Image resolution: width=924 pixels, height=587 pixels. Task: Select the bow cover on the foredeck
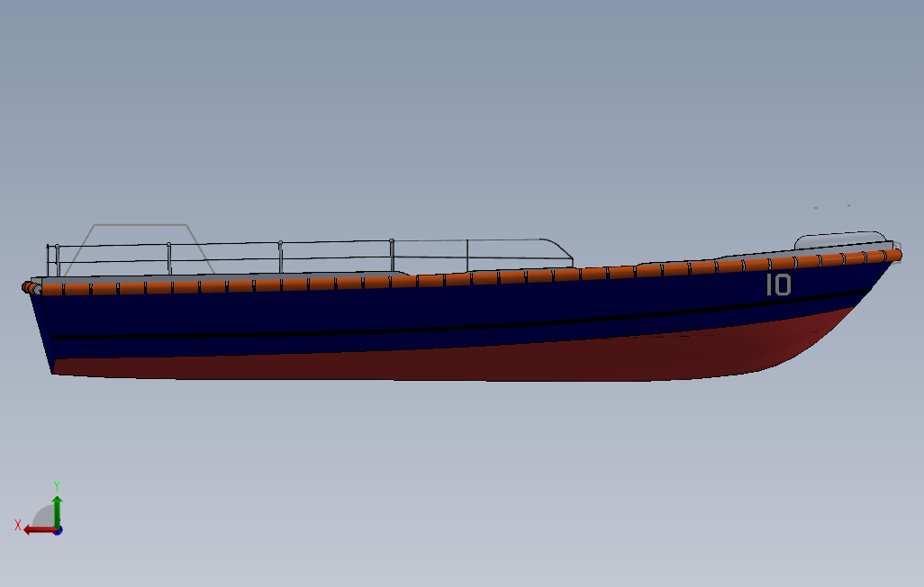(x=839, y=240)
